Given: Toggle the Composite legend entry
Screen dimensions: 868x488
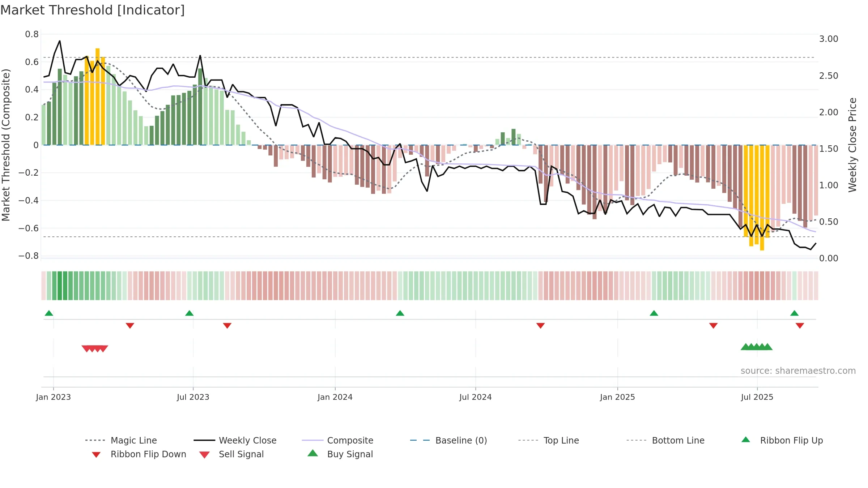Looking at the screenshot, I should click(x=337, y=440).
